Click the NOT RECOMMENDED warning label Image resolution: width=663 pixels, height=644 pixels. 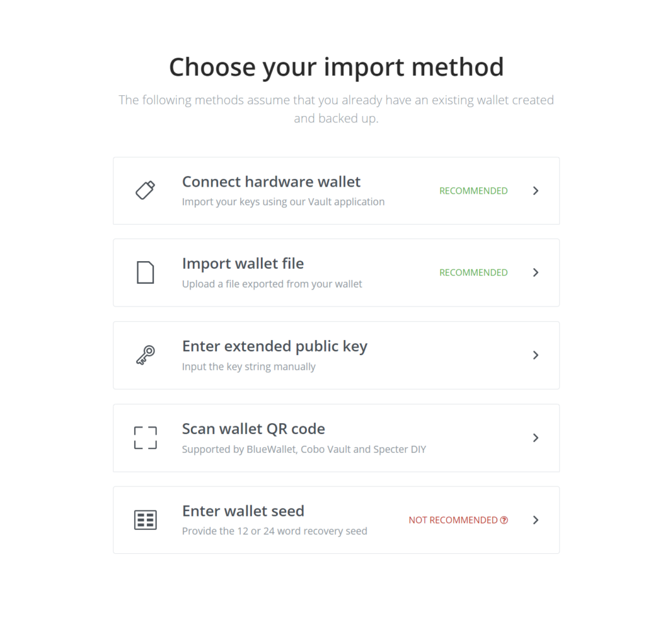[x=453, y=520]
